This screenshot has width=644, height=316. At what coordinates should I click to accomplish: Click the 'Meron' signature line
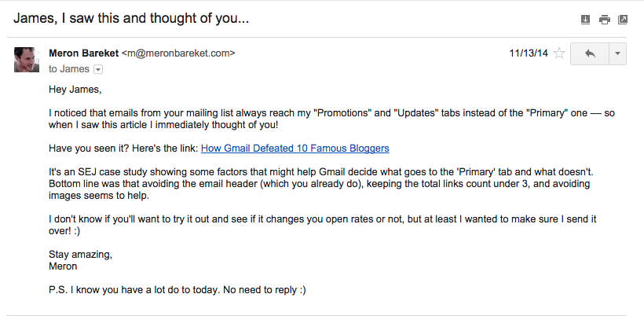pos(63,266)
